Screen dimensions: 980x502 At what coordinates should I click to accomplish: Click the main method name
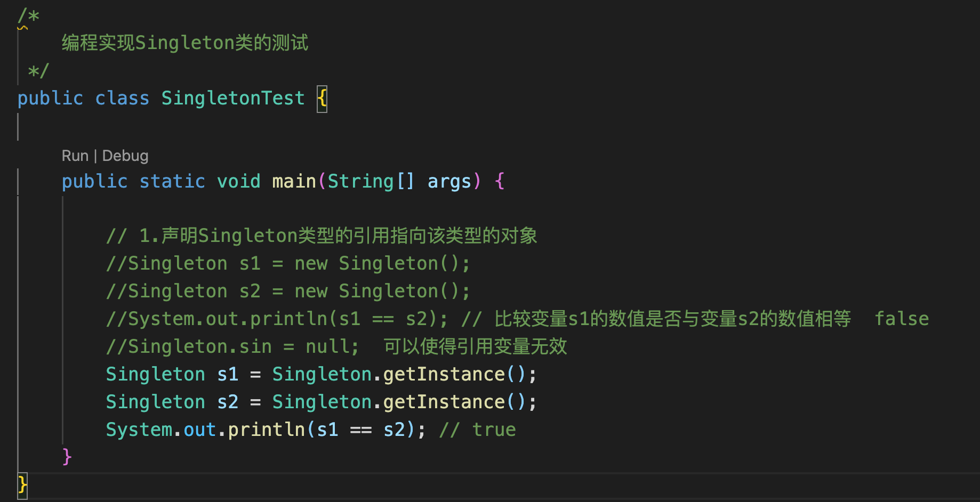(294, 182)
